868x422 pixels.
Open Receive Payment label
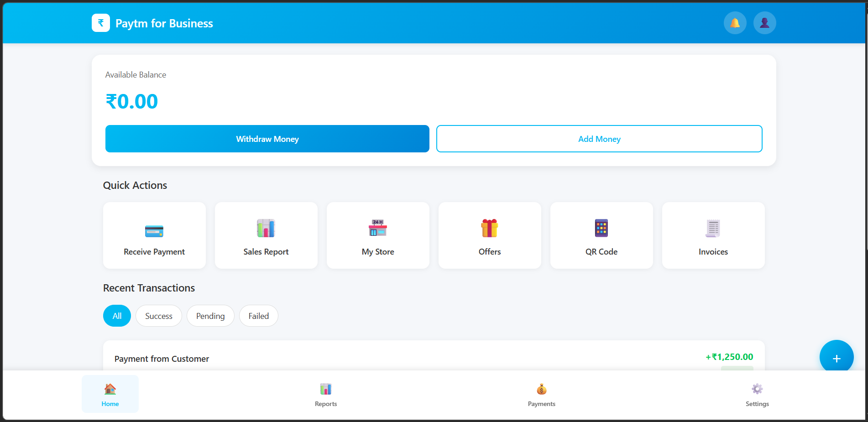pos(154,252)
